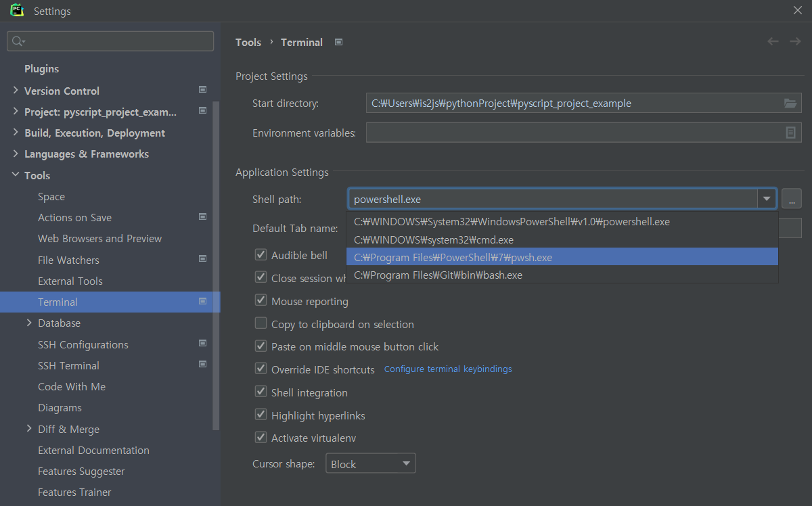Select WindowsPowerShell v1.0 powershell.exe option
This screenshot has height=506, width=812.
click(562, 221)
